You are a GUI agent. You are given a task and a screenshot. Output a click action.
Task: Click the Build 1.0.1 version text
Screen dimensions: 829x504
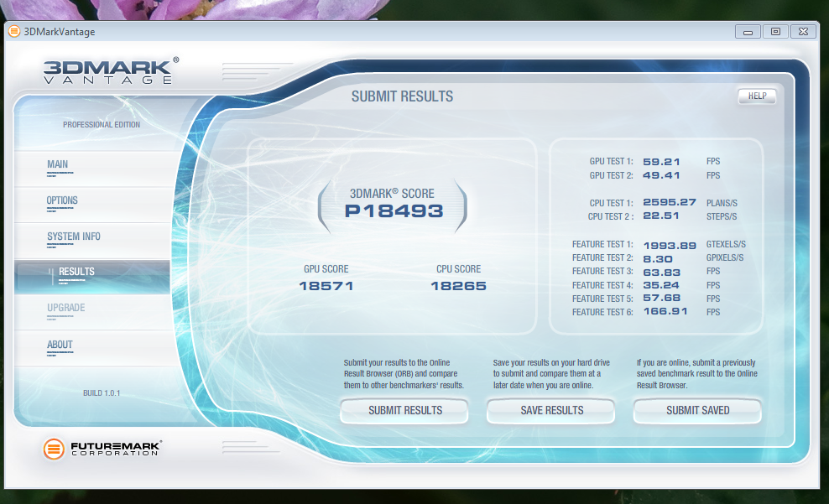(x=102, y=393)
